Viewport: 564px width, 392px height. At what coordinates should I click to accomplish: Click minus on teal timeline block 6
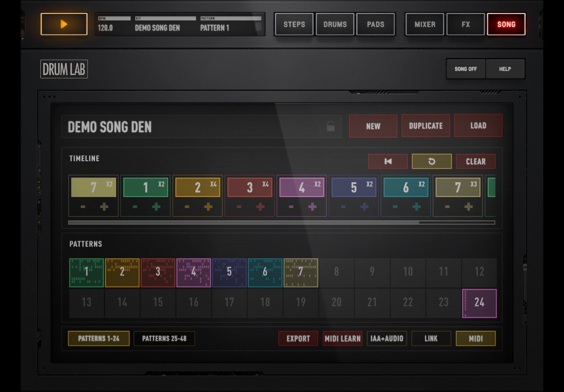coord(395,207)
